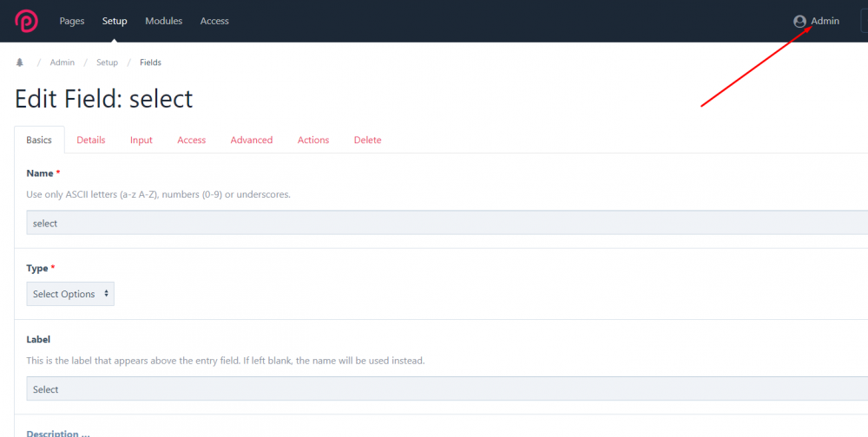868x437 pixels.
Task: Switch to the Basics tab
Action: pos(39,140)
